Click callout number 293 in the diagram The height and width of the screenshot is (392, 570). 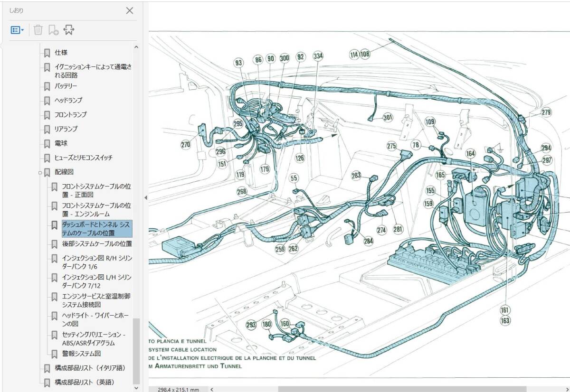[x=251, y=325]
